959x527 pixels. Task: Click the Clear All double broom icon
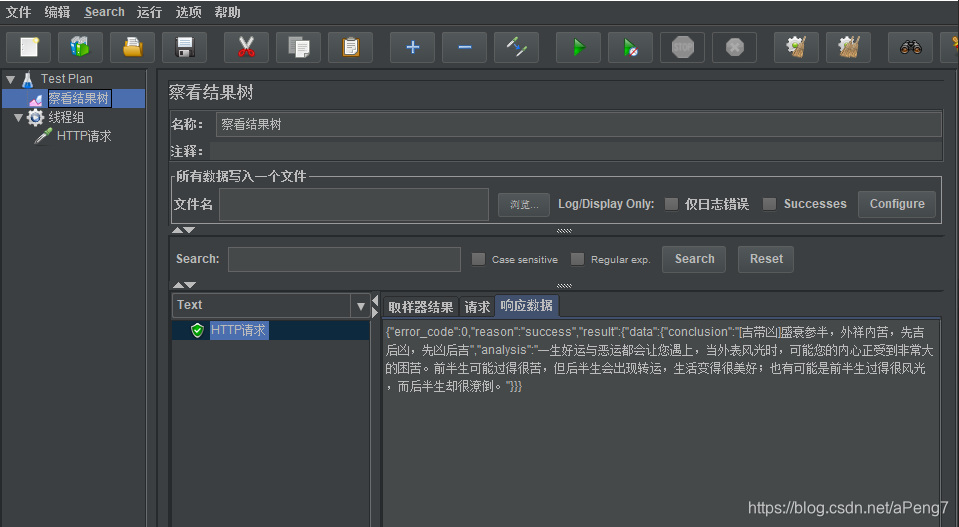[x=848, y=47]
